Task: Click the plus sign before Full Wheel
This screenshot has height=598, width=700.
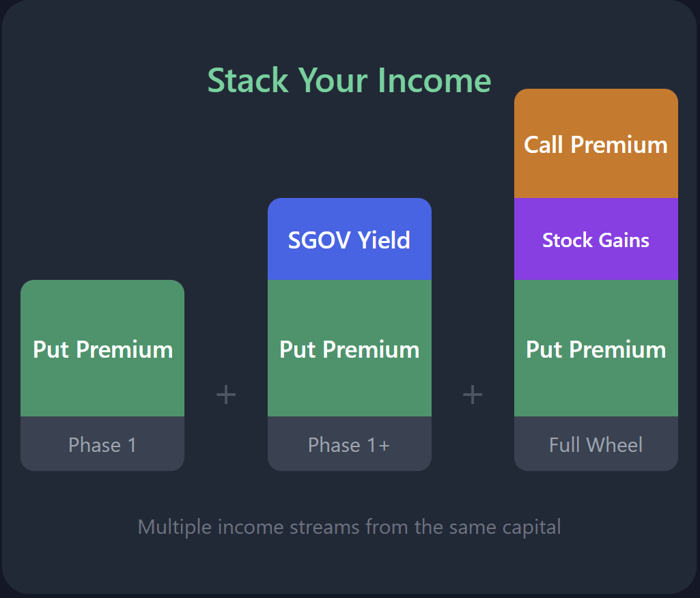Action: [x=473, y=395]
